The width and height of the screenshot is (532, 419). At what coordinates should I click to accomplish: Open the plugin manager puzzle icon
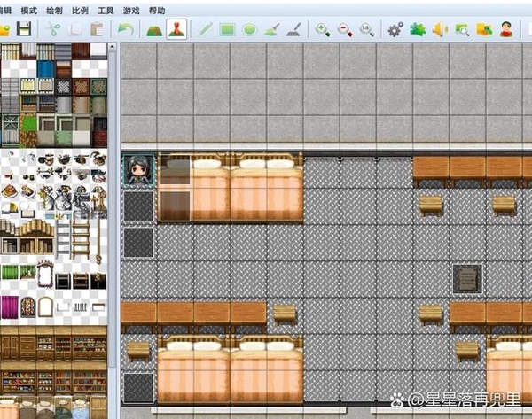click(x=418, y=29)
